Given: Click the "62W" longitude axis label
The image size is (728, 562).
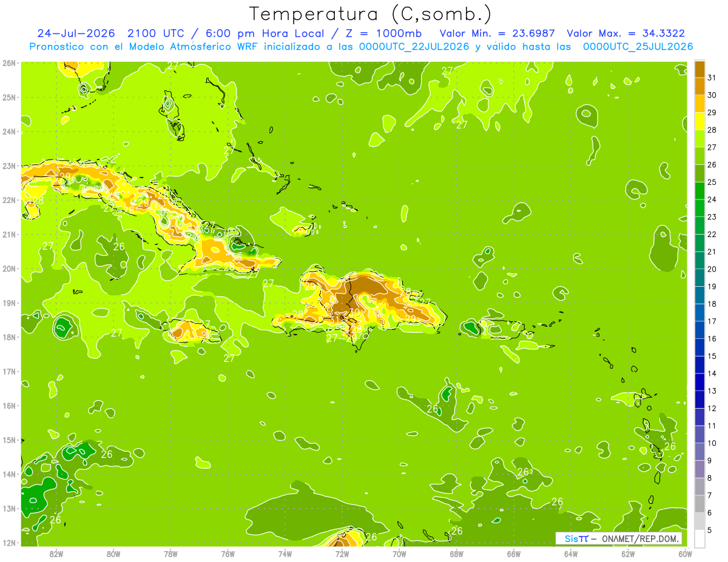Looking at the screenshot, I should point(628,554).
